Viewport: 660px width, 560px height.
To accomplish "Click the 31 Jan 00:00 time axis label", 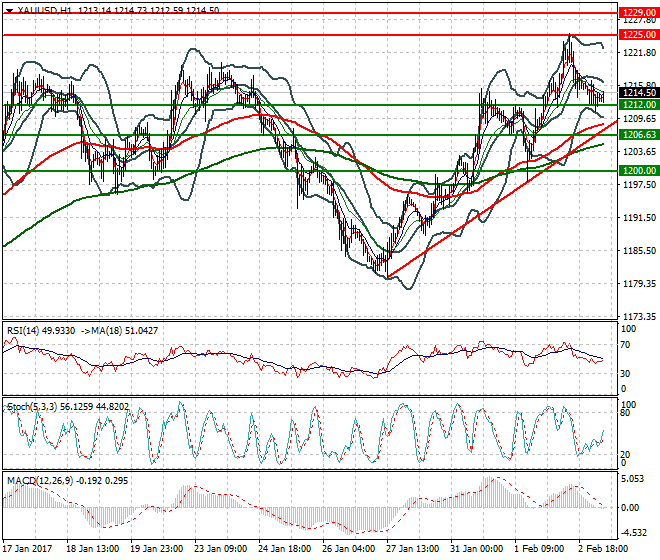I will [x=476, y=549].
